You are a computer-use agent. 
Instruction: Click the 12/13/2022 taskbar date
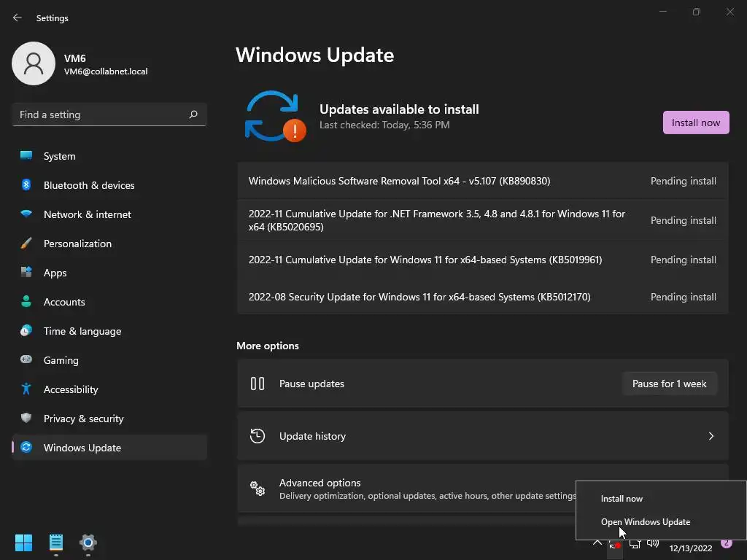(x=691, y=548)
